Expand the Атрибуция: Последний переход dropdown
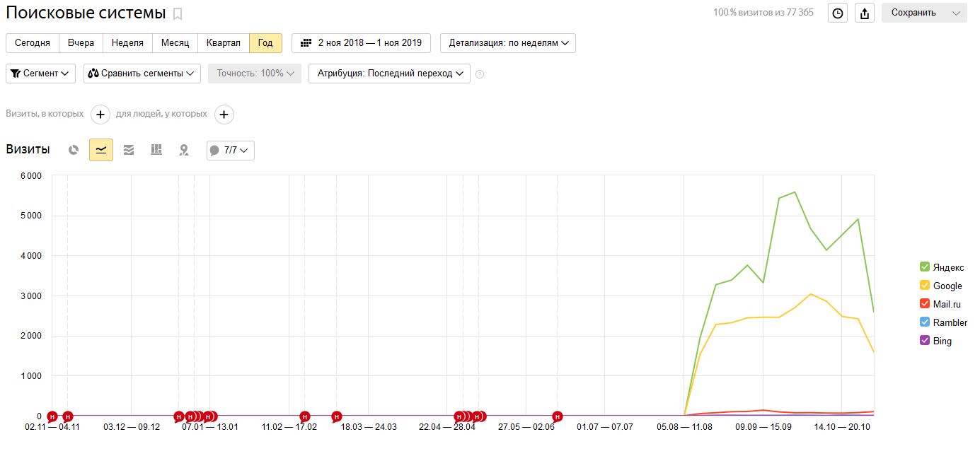The height and width of the screenshot is (456, 980). coord(389,74)
